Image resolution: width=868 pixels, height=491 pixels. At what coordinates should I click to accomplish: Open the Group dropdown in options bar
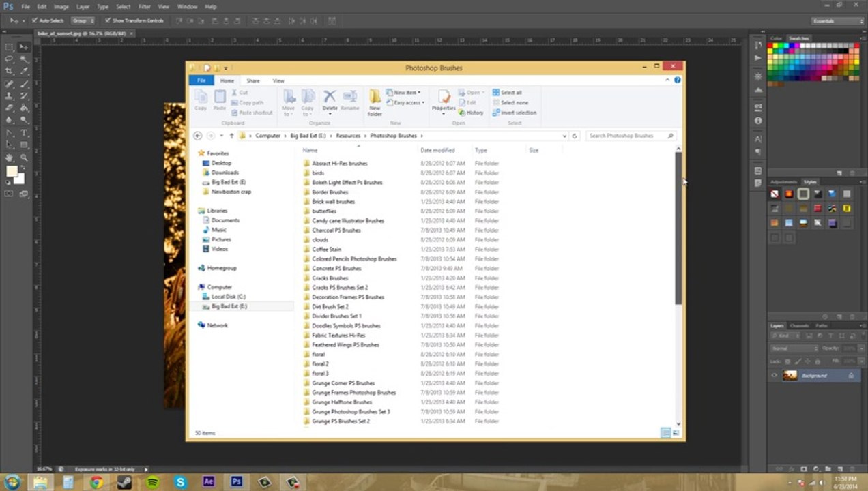(83, 20)
